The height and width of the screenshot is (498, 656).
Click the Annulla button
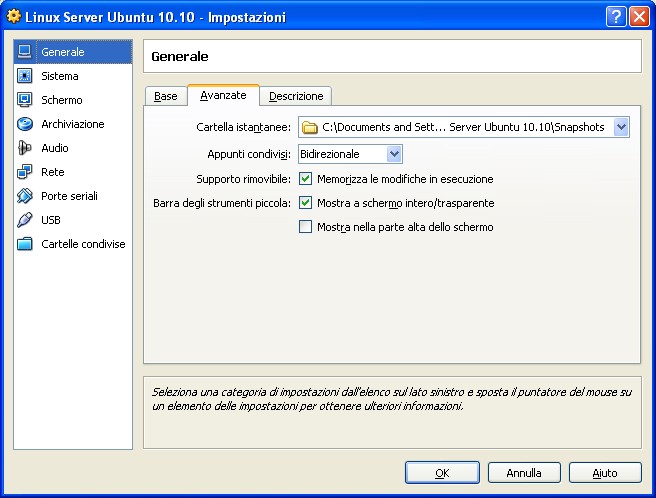pyautogui.click(x=524, y=473)
